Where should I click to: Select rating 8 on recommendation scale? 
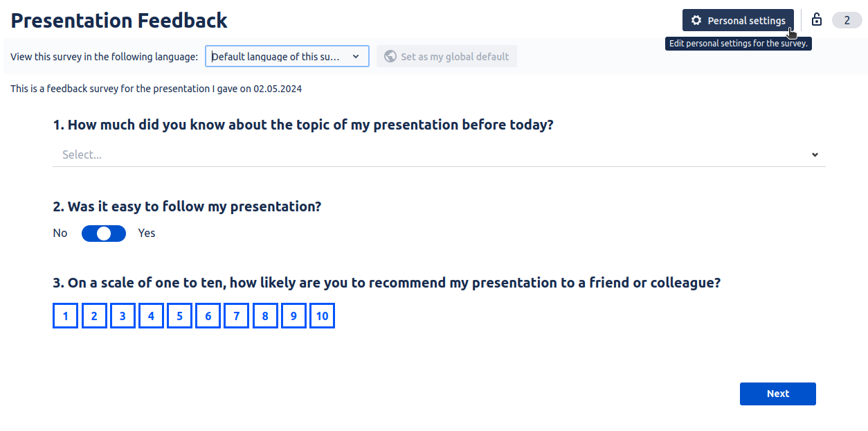(x=265, y=317)
